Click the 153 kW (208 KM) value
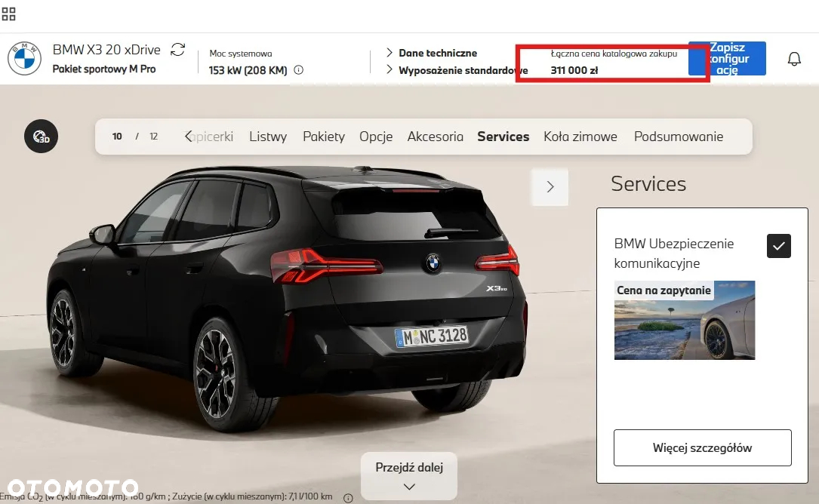 pos(248,70)
